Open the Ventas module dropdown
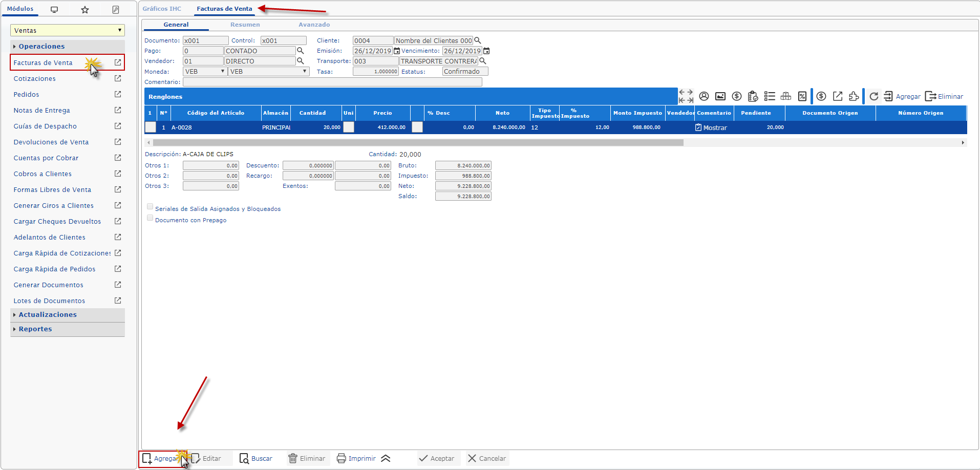This screenshot has height=470, width=980. (x=67, y=30)
